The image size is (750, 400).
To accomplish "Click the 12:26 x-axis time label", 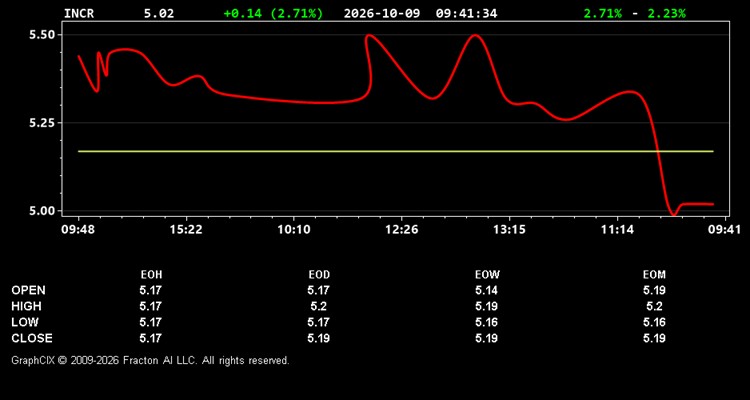I will coord(401,230).
